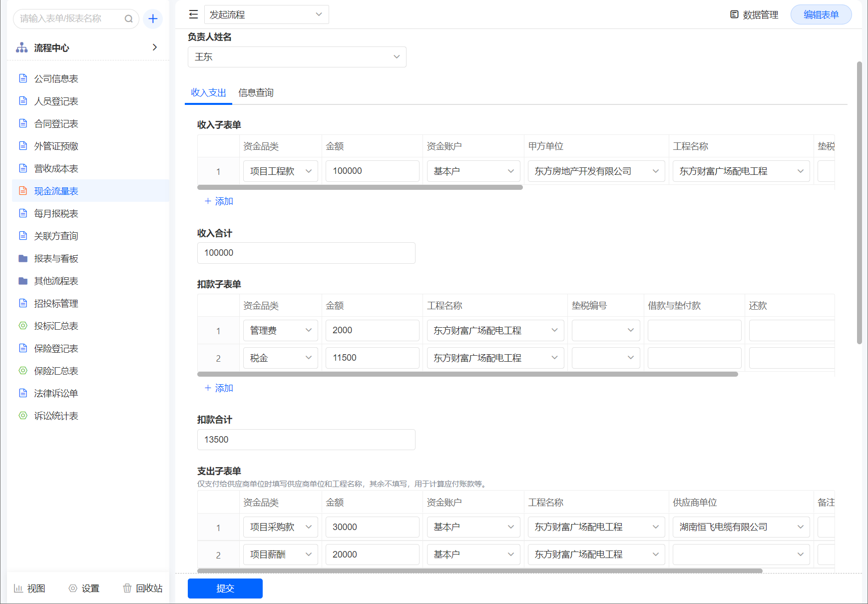Image resolution: width=868 pixels, height=604 pixels.
Task: Click the search magnifier icon in sidebar
Action: coord(128,19)
